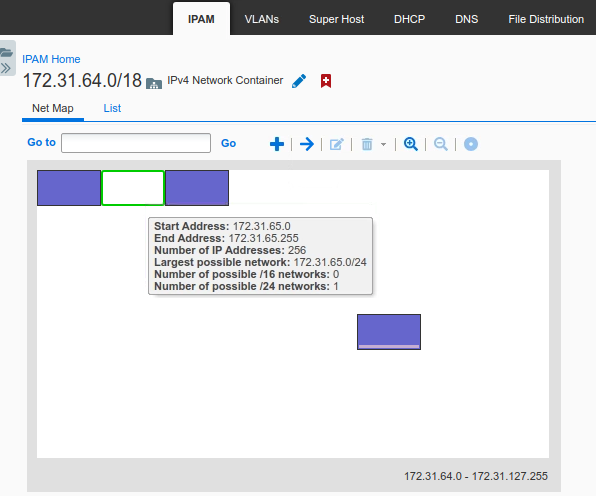The width and height of the screenshot is (596, 496).
Task: Open the folder icon in side panel
Action: [x=6, y=52]
